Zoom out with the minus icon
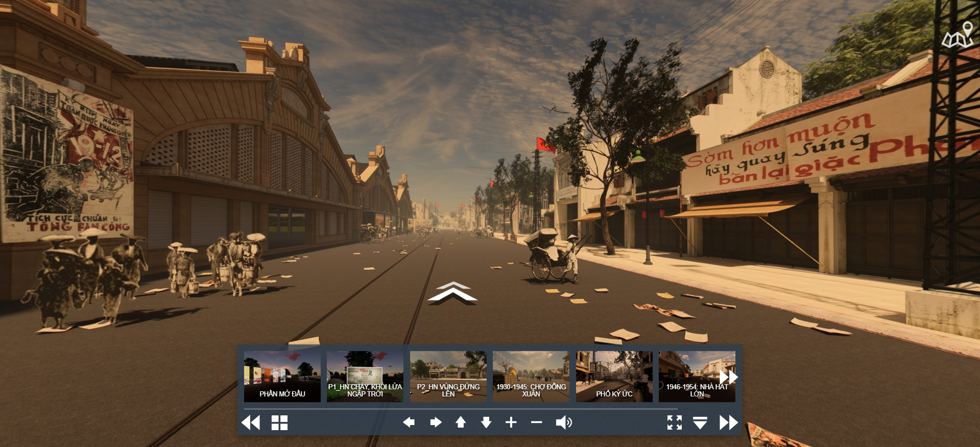This screenshot has height=447, width=980. pyautogui.click(x=536, y=422)
